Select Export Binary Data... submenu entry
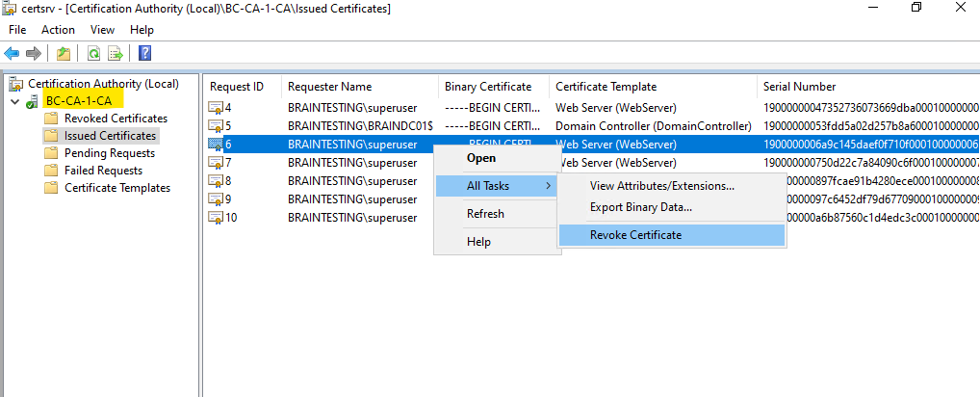This screenshot has width=980, height=397. point(671,207)
